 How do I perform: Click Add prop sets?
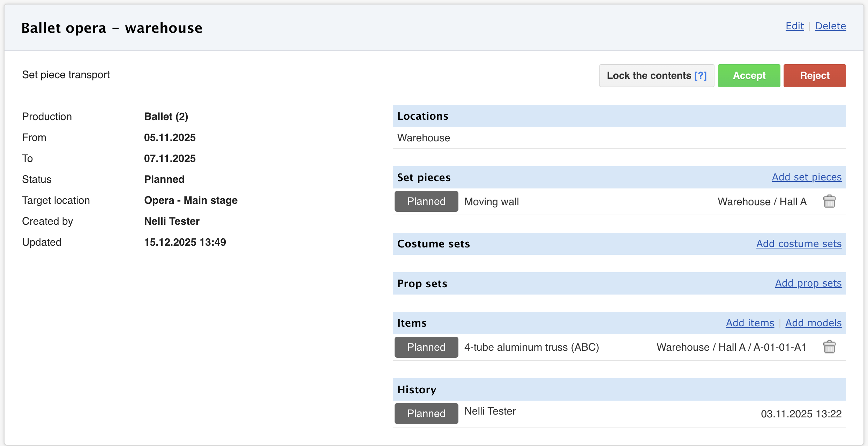pos(808,283)
